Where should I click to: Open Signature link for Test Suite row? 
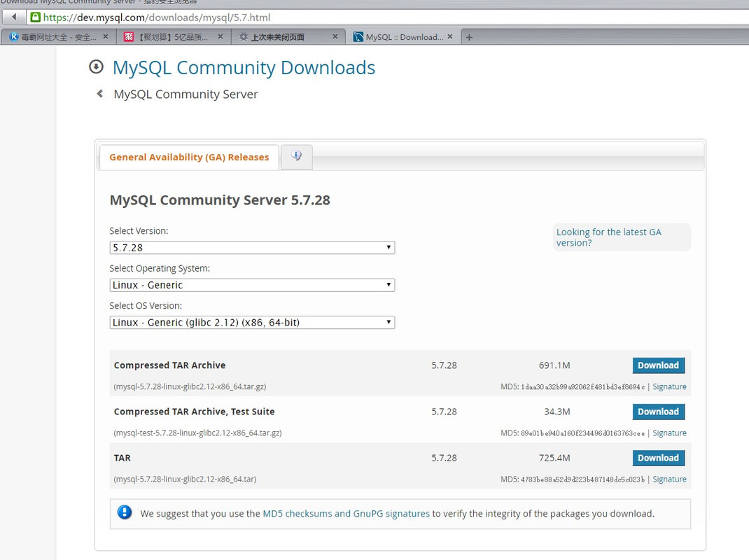point(669,433)
